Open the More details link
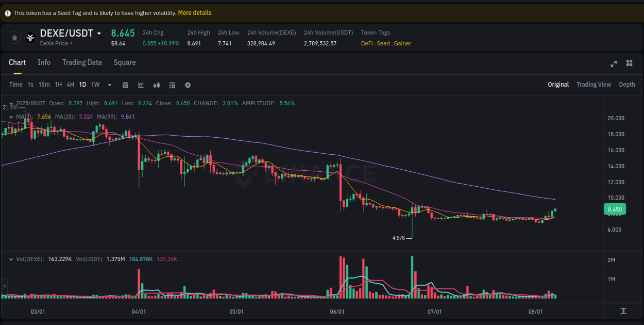Viewport: 644px width, 325px height. coord(194,12)
